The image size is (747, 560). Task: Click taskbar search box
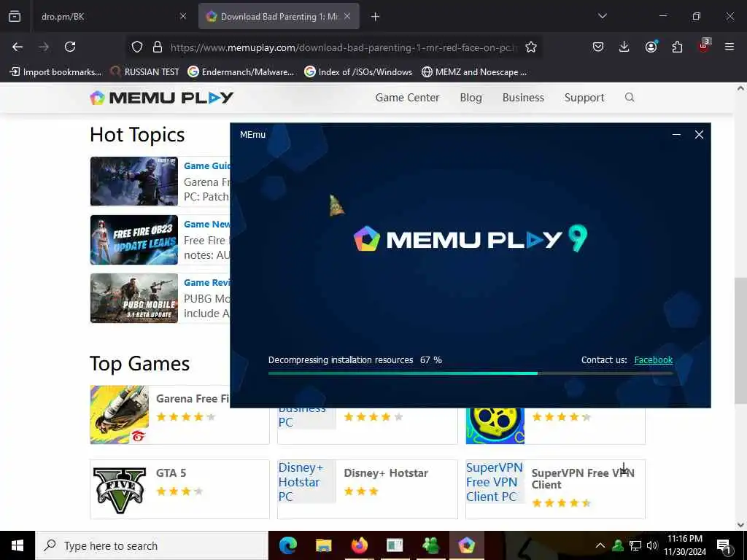pos(152,545)
